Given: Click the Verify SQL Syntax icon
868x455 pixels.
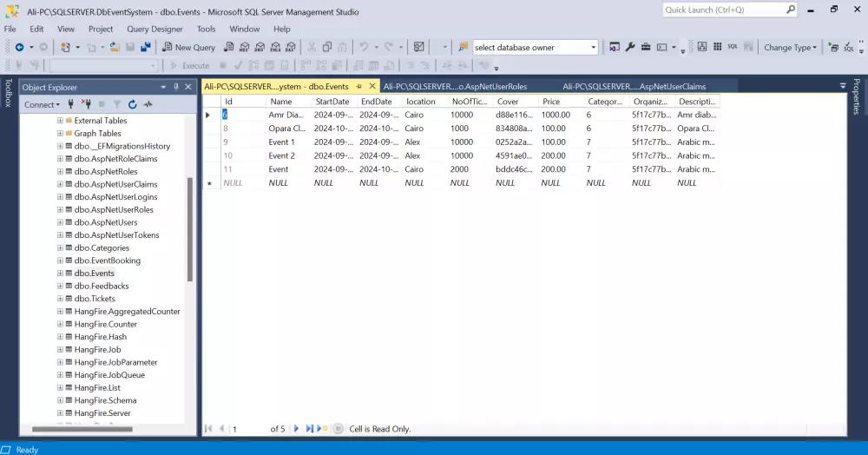Looking at the screenshot, I should pyautogui.click(x=849, y=48).
